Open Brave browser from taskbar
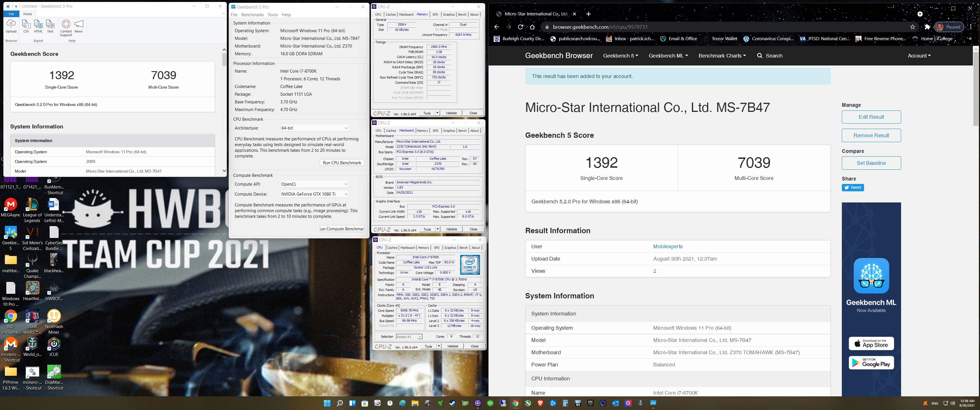Screen dimensions: 980x410 click(540, 403)
